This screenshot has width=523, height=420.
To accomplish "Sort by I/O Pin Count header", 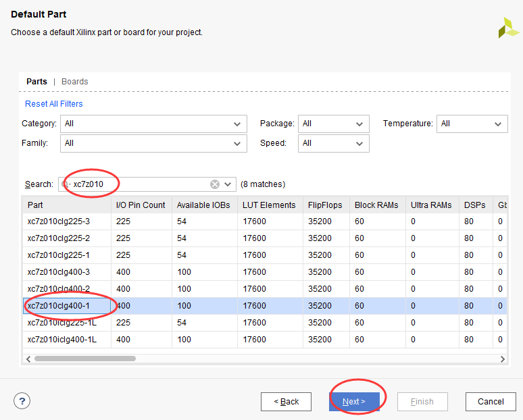I will (141, 205).
